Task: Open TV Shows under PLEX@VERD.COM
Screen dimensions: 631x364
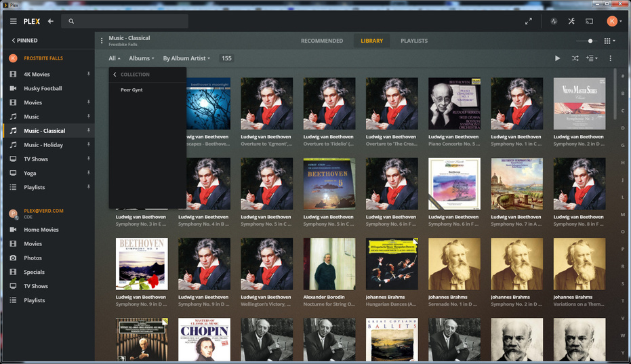Action: [35, 286]
